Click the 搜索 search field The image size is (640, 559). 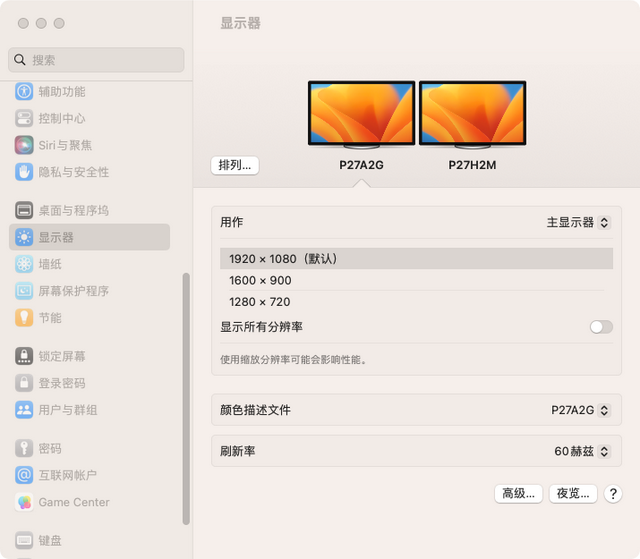point(96,60)
